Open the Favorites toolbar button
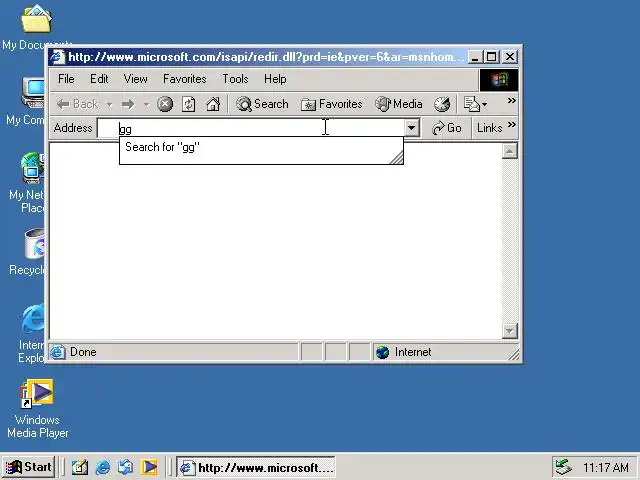 [x=331, y=104]
